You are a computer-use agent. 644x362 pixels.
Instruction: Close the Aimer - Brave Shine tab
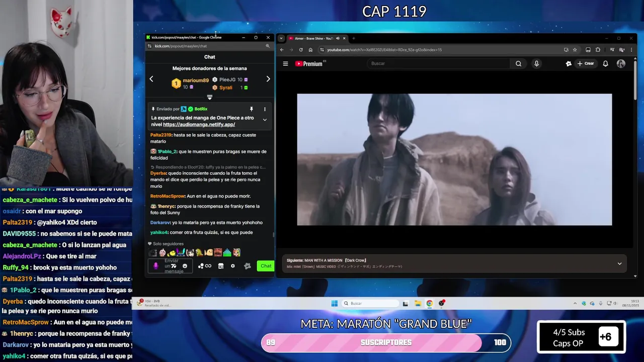[344, 38]
